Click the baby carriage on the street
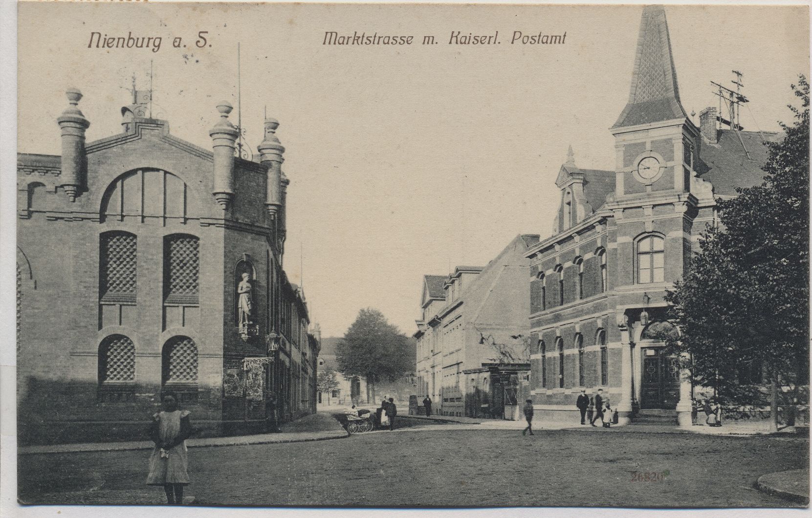The width and height of the screenshot is (812, 518). tap(358, 419)
